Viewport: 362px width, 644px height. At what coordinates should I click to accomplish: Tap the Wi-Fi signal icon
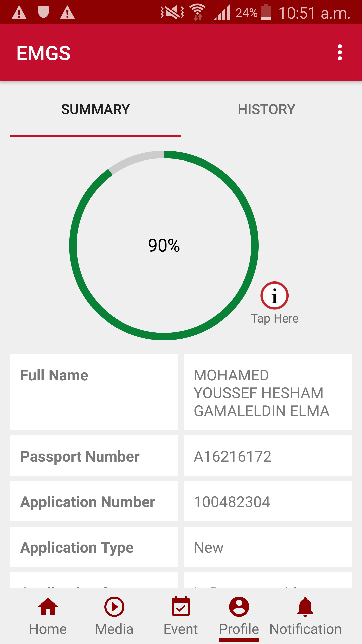198,12
